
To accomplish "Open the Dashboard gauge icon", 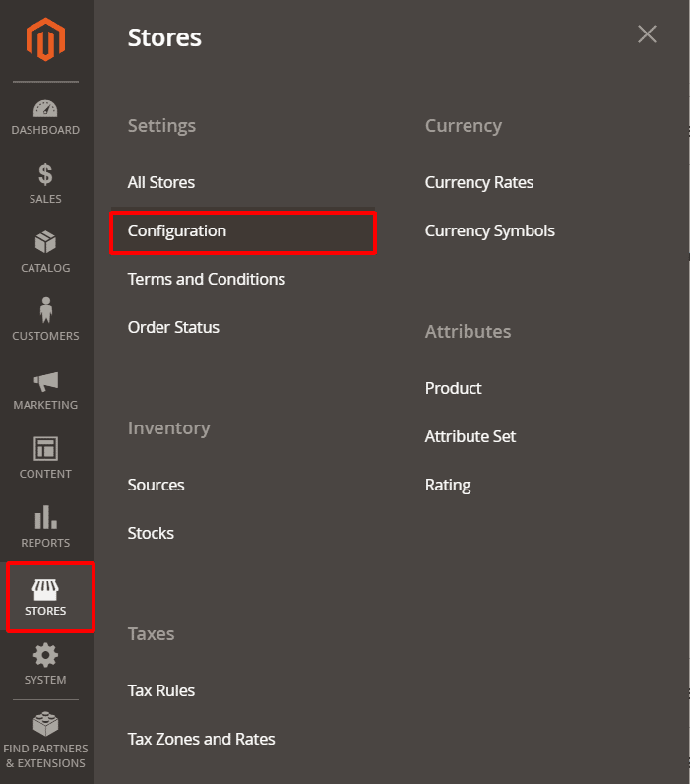I will [x=46, y=109].
